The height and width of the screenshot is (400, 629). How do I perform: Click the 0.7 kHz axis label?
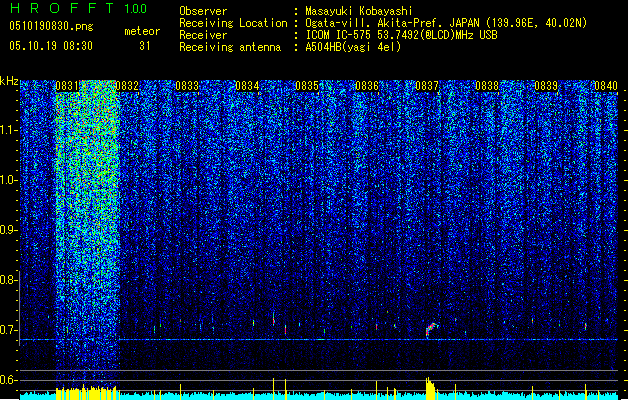(9, 330)
